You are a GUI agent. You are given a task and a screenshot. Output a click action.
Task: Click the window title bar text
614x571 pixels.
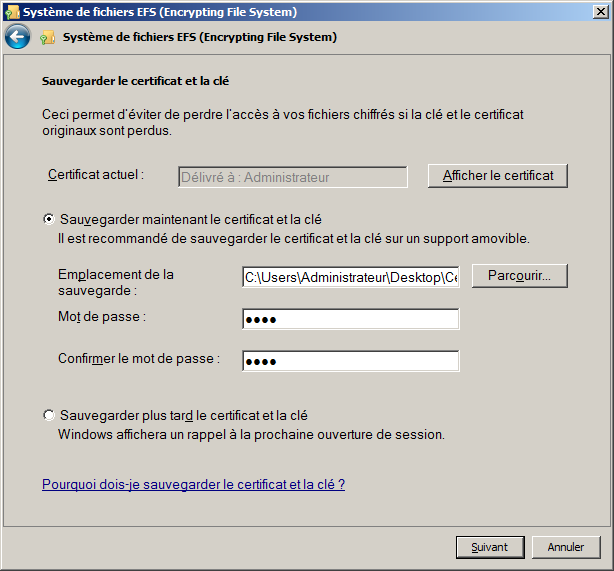pos(160,12)
